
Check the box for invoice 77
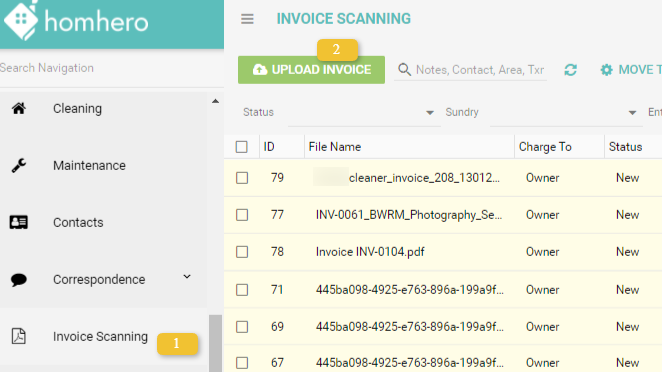pos(242,215)
